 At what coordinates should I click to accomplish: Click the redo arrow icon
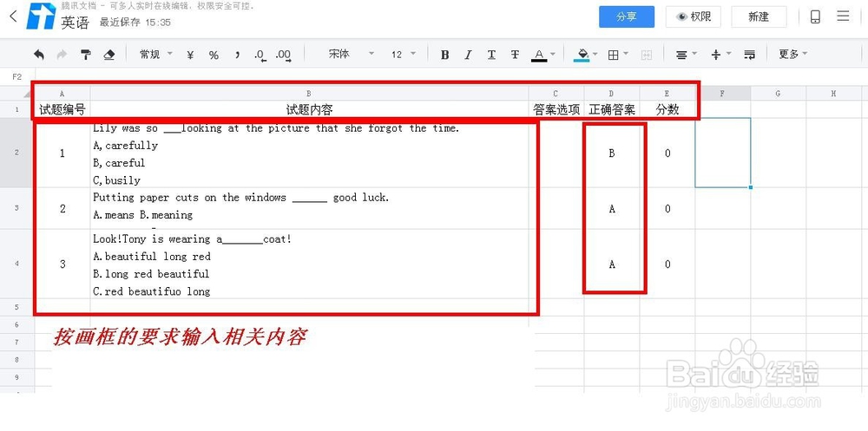pos(62,55)
